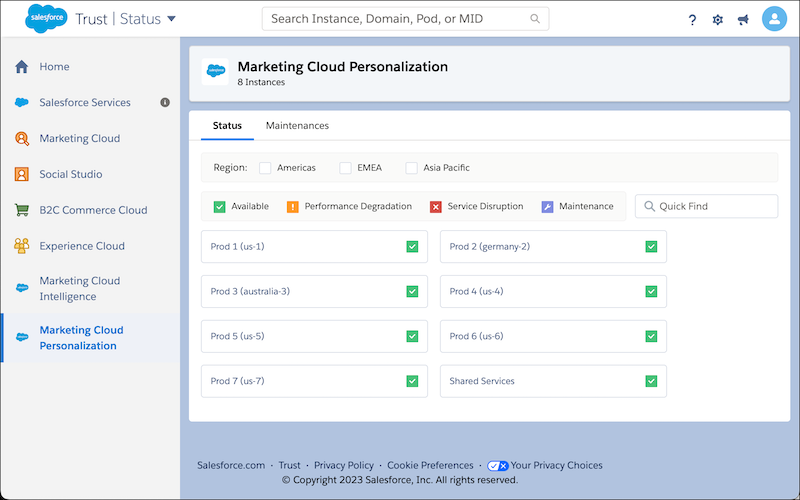Open the user profile avatar
Image resolution: width=800 pixels, height=500 pixels.
point(774,19)
